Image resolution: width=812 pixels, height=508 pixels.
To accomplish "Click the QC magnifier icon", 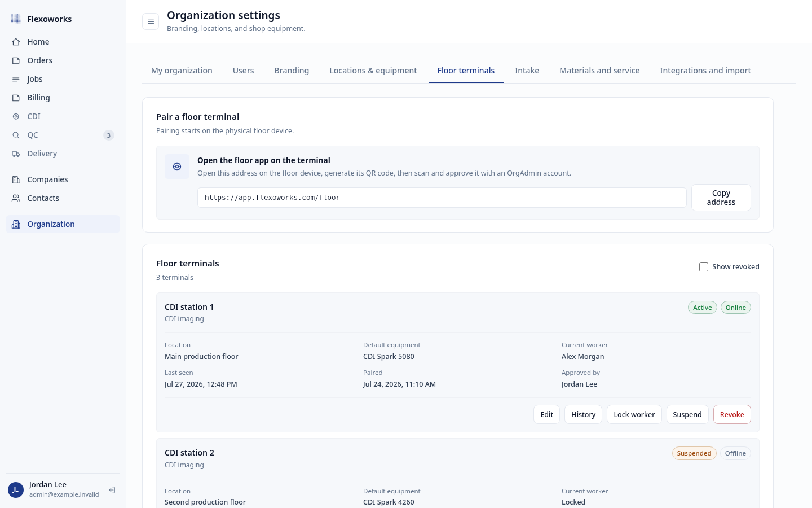I will (16, 135).
